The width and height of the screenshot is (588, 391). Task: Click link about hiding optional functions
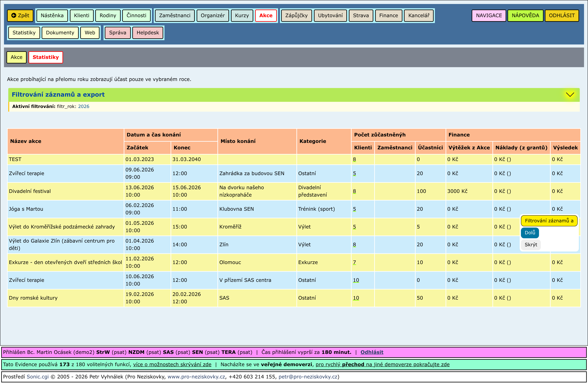pyautogui.click(x=172, y=364)
